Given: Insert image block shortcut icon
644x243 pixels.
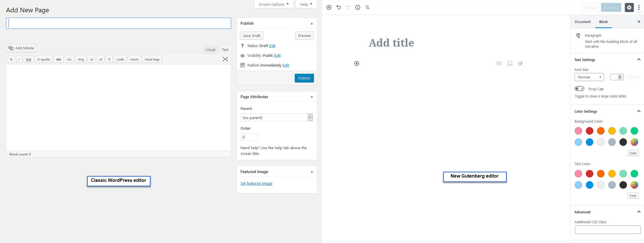Looking at the screenshot, I should click(x=510, y=63).
